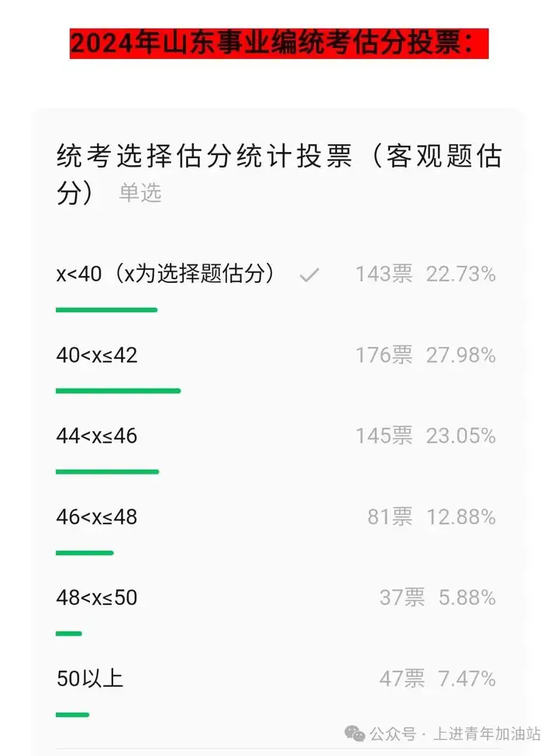
Task: Click the checkmark icon beside x<40 option
Action: [309, 274]
